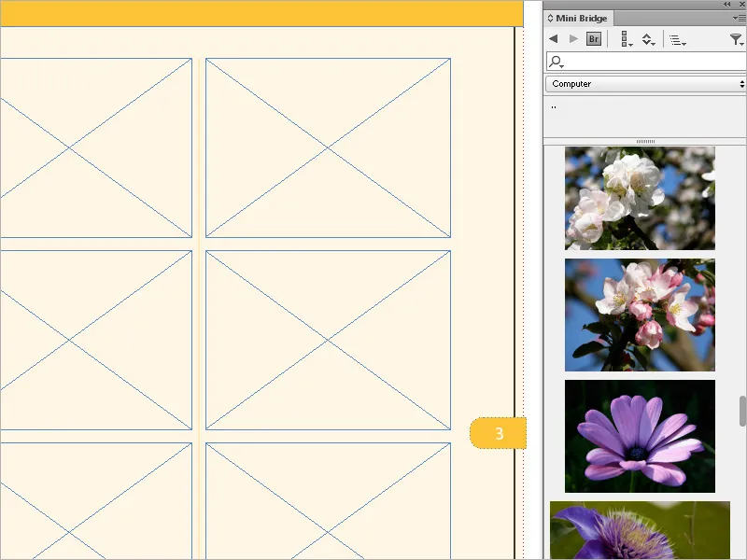Select the top left image placeholder frame

(x=96, y=148)
